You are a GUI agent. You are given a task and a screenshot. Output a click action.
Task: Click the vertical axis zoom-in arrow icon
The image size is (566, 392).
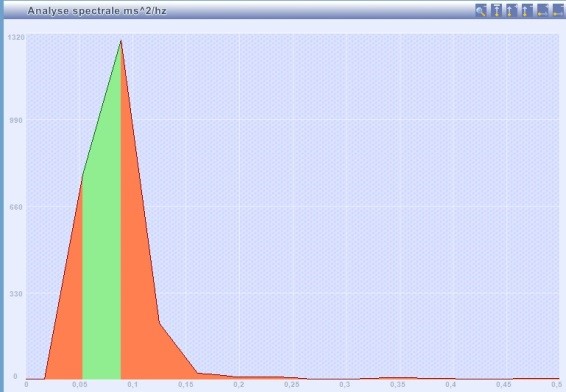pyautogui.click(x=512, y=10)
